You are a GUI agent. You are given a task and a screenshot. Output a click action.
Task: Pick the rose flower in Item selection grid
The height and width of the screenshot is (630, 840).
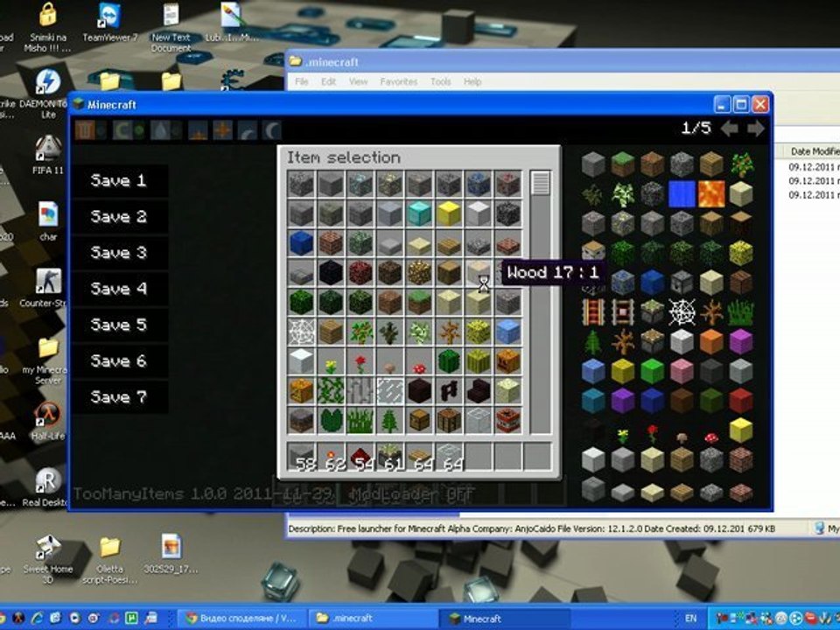360,363
